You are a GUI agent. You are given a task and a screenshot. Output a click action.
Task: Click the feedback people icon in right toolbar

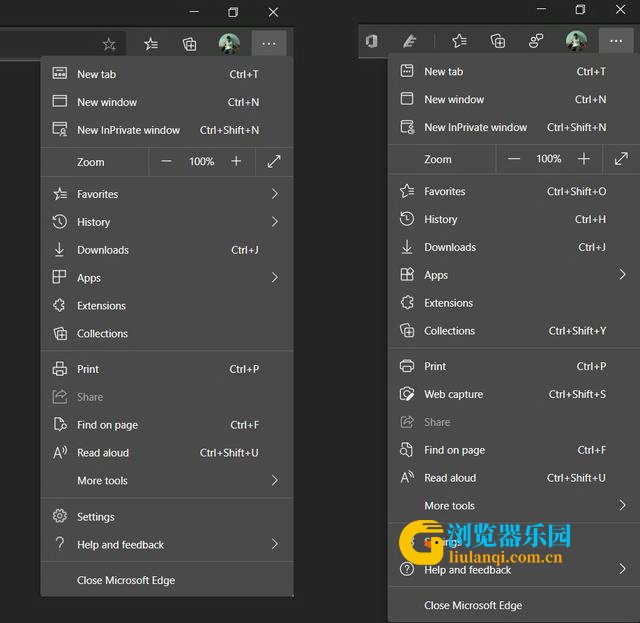(x=536, y=41)
